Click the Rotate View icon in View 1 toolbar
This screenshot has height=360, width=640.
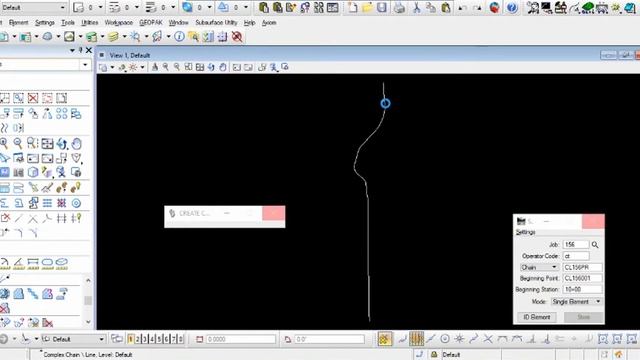211,67
